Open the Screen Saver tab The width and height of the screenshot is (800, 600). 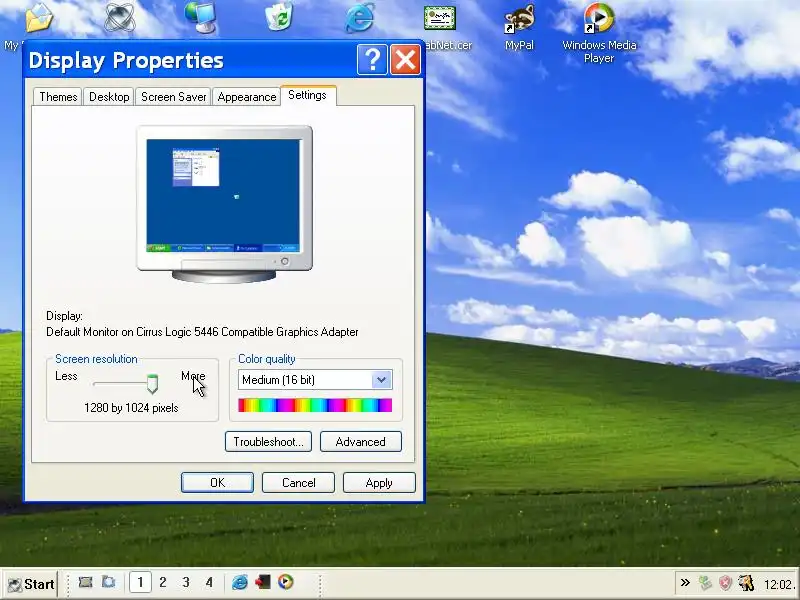173,97
